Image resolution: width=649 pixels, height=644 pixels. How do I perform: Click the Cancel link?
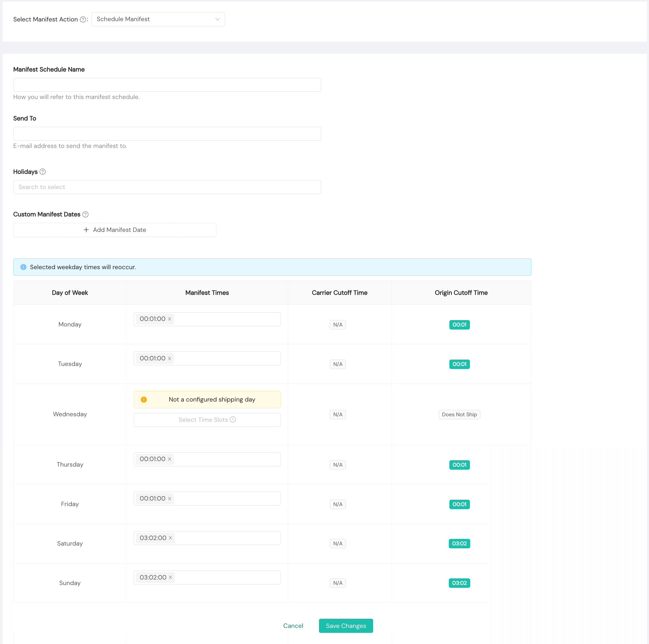point(293,626)
